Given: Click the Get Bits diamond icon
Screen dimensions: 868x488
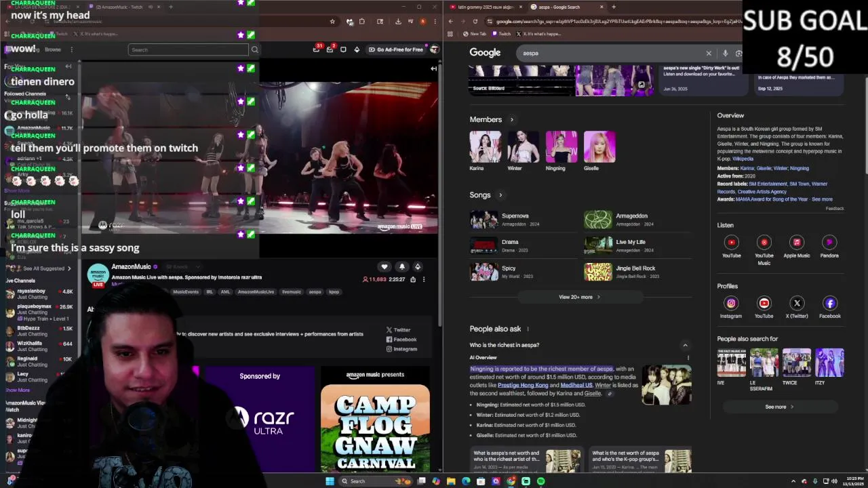Looking at the screenshot, I should (357, 49).
